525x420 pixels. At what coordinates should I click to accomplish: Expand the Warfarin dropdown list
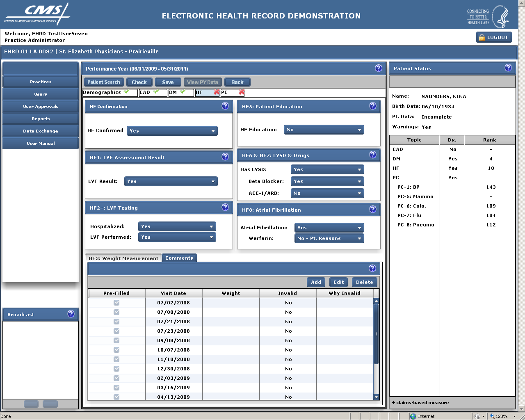click(x=329, y=238)
